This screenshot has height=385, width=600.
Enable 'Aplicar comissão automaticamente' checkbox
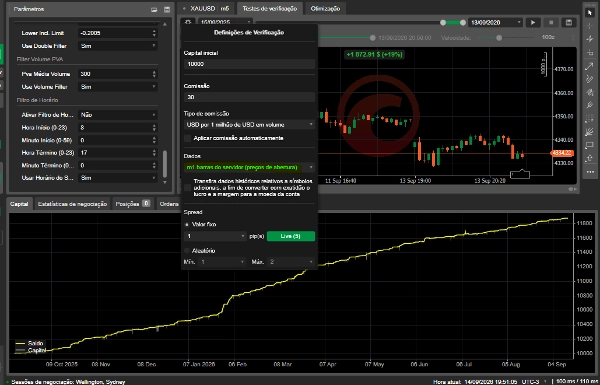coord(188,138)
